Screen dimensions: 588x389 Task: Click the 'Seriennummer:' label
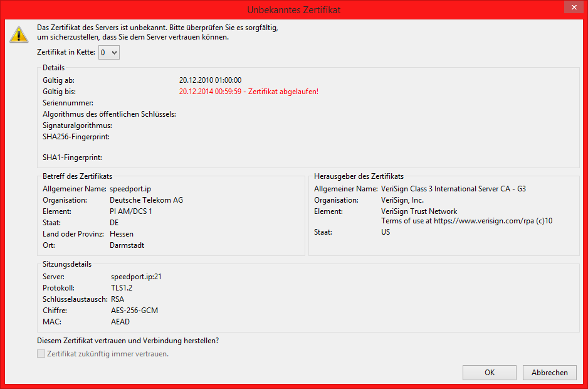click(x=68, y=103)
